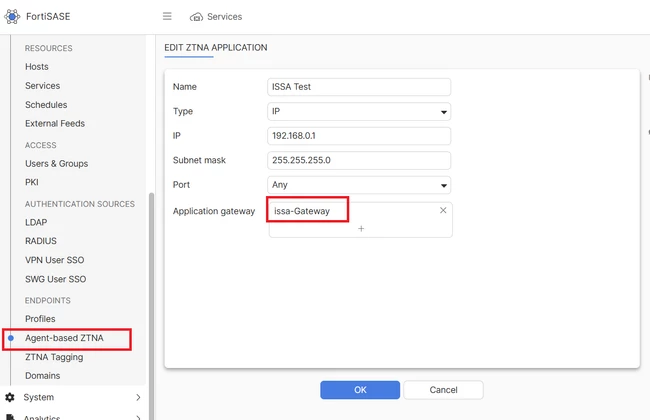Expand the Analytics menu chevron

pyautogui.click(x=138, y=417)
